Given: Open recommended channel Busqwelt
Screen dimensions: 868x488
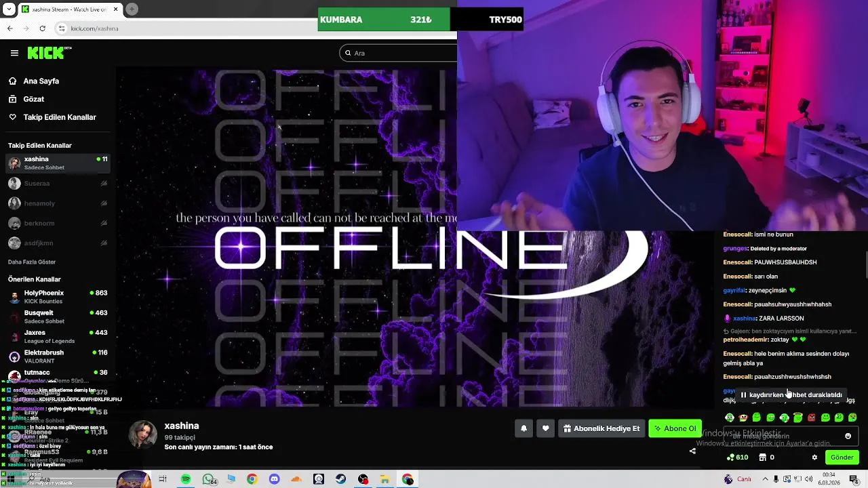Looking at the screenshot, I should (58, 317).
